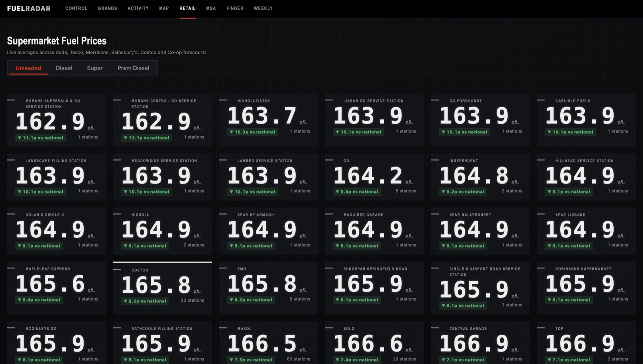Switch to the Diesel tab
The image size is (643, 364).
(x=64, y=68)
